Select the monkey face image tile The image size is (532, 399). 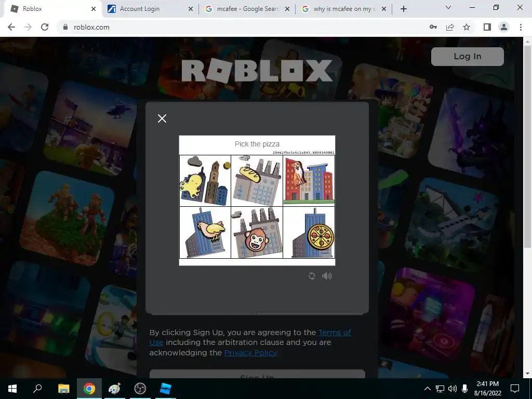(257, 232)
